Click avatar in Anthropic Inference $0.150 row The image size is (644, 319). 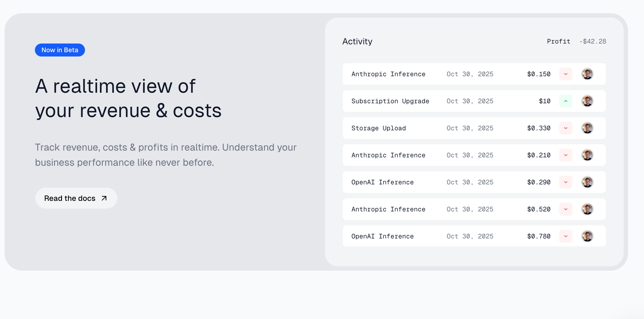pyautogui.click(x=587, y=74)
